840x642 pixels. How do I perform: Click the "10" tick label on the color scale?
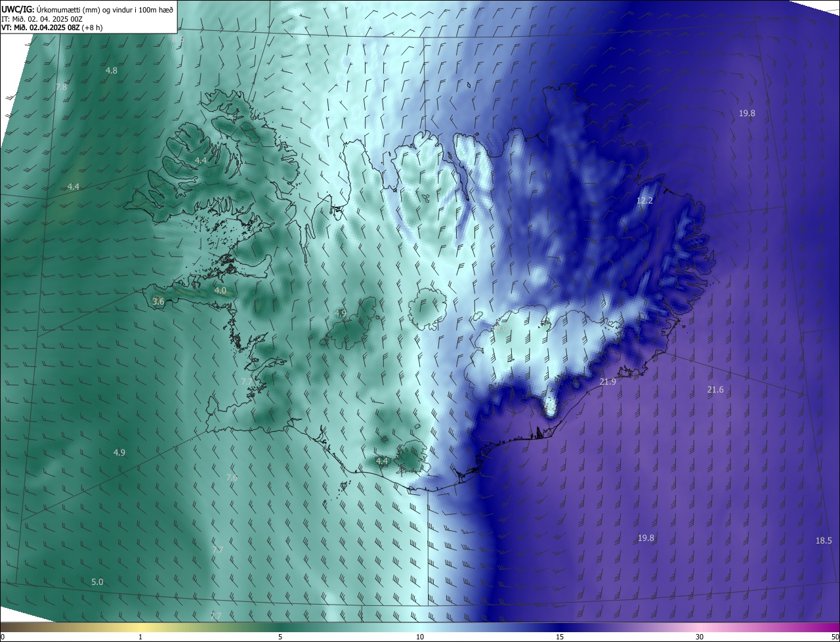420,637
